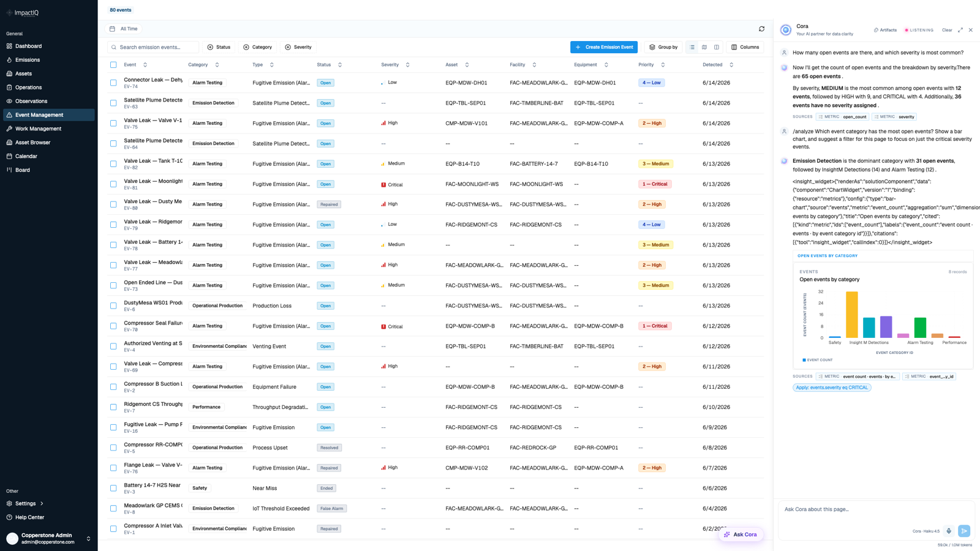Select checkbox for event EV-63
The width and height of the screenshot is (980, 551).
pos(113,103)
